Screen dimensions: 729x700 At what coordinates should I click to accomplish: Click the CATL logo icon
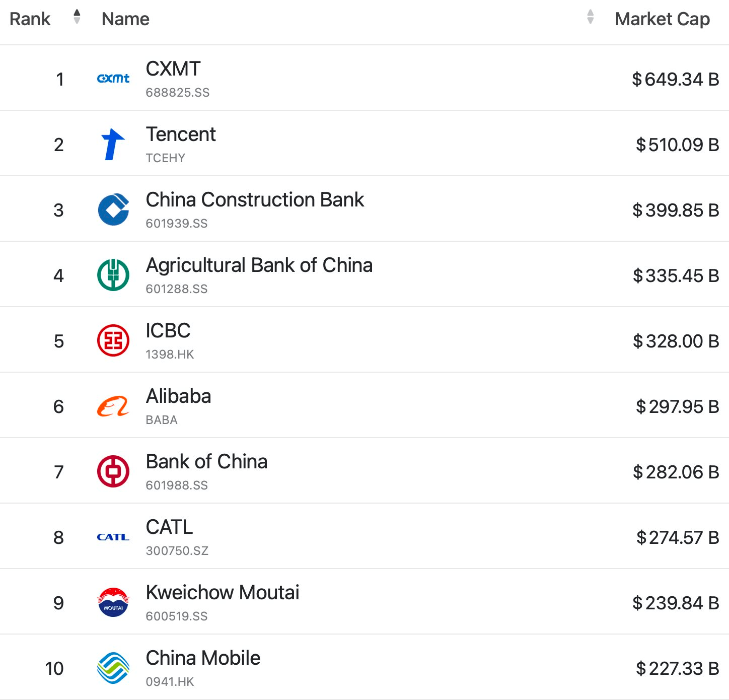(113, 537)
